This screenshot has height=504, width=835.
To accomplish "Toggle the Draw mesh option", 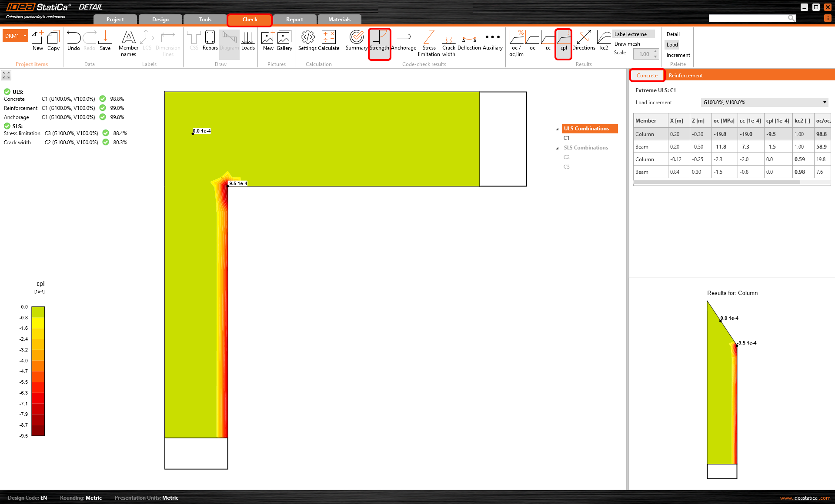I will [627, 44].
